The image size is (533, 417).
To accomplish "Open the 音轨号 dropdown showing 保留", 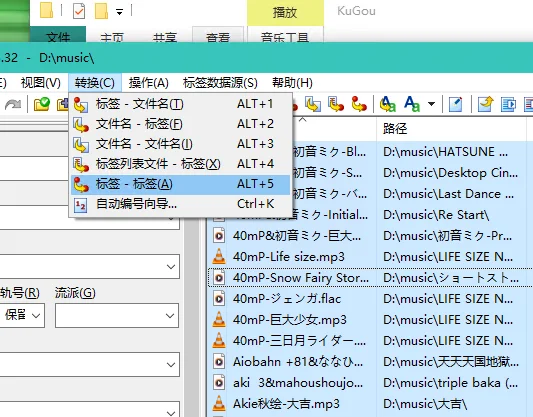I will [x=36, y=316].
